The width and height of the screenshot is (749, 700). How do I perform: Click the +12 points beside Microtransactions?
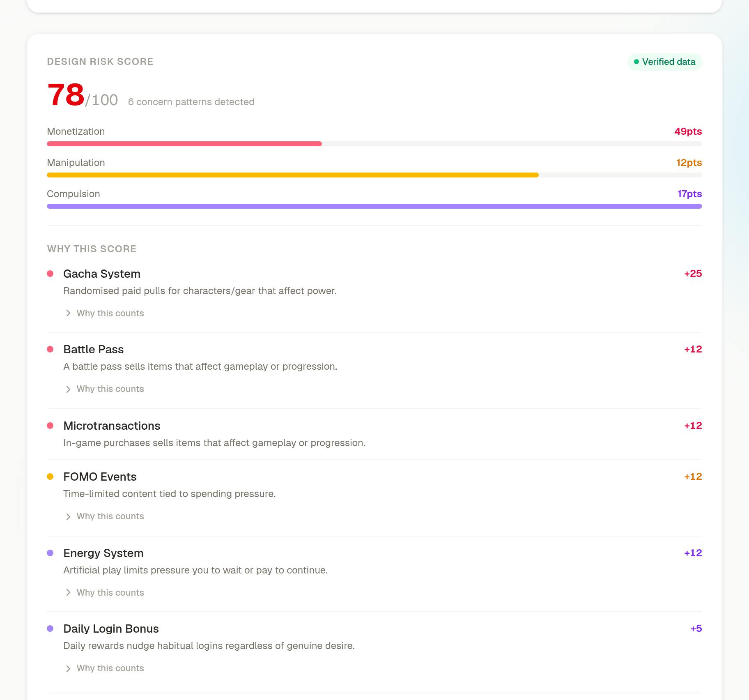693,426
